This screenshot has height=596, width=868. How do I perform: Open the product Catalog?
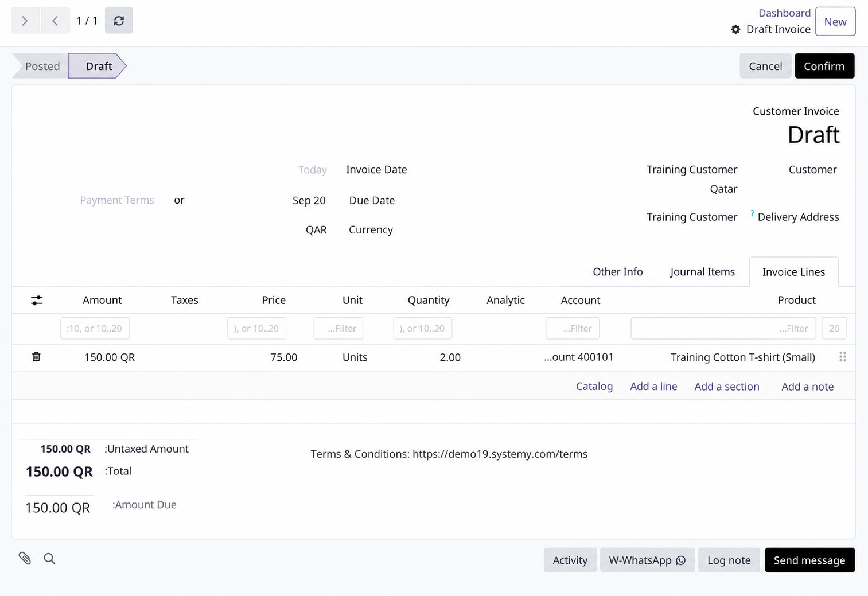click(x=594, y=386)
